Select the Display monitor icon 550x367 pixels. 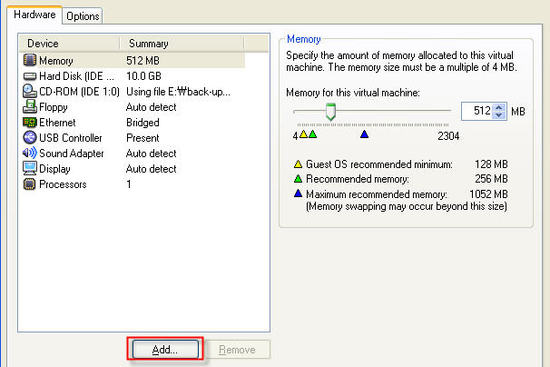(x=29, y=168)
